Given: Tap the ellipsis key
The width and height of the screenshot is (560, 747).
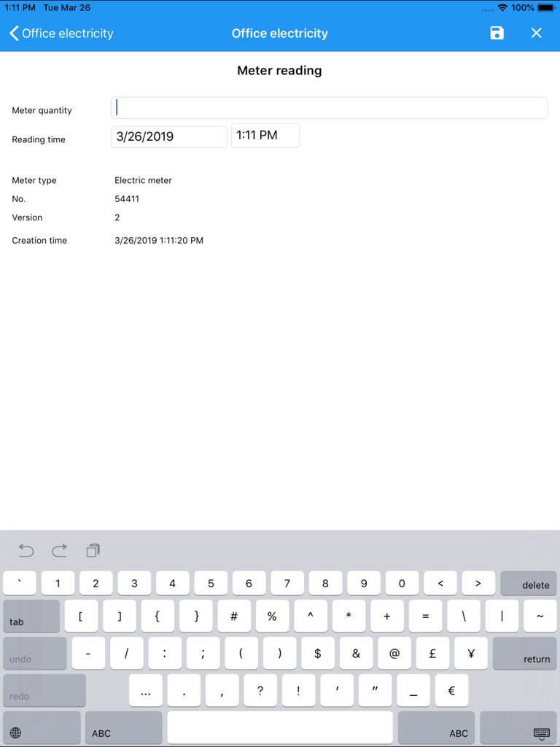Looking at the screenshot, I should pyautogui.click(x=146, y=690).
